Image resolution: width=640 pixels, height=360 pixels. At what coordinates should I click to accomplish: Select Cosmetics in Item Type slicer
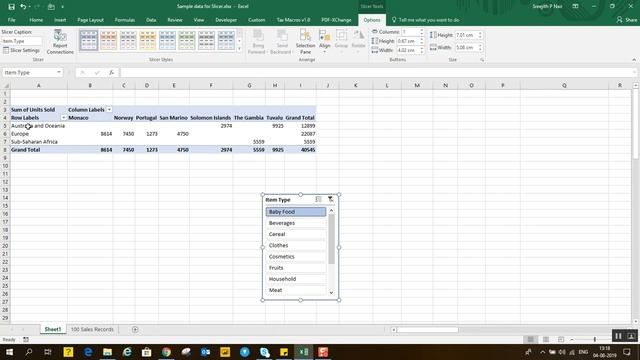[x=296, y=256]
